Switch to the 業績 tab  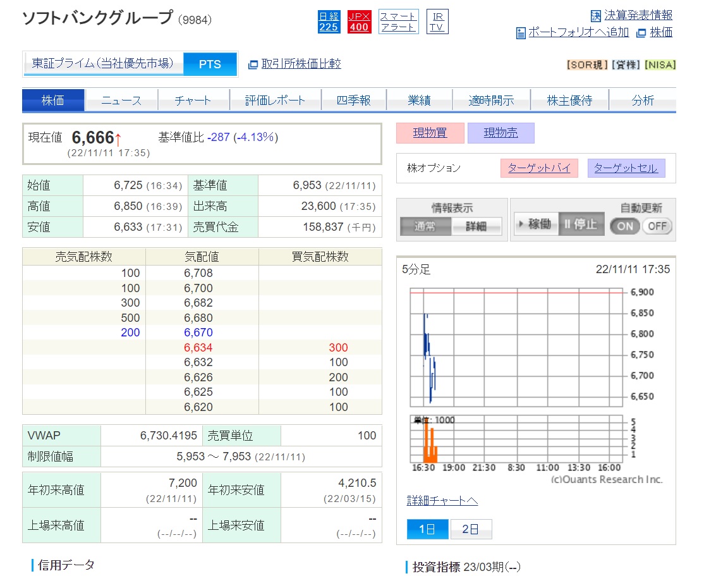pyautogui.click(x=419, y=101)
